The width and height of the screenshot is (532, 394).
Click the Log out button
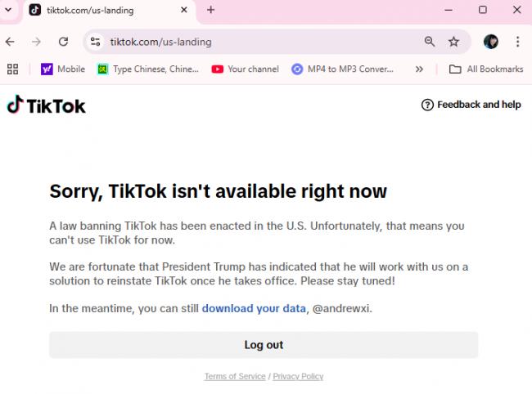click(x=264, y=345)
